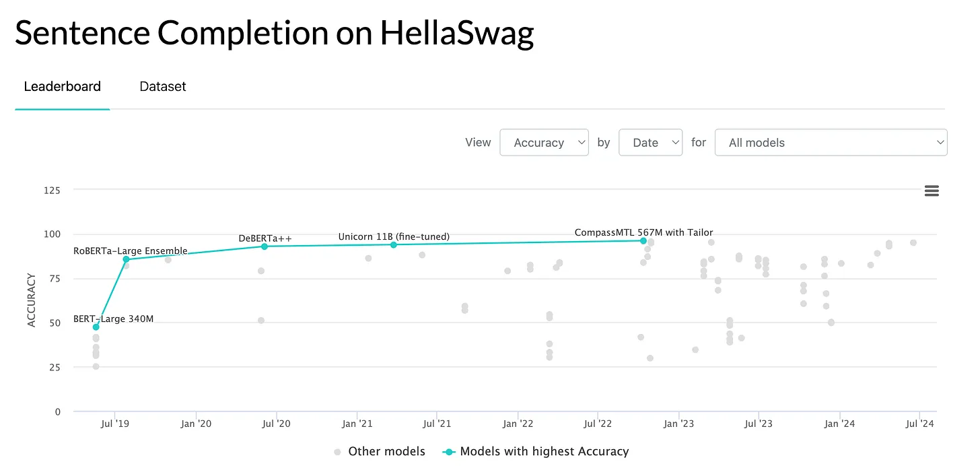980x468 pixels.
Task: Open the Date dropdown
Action: point(650,142)
